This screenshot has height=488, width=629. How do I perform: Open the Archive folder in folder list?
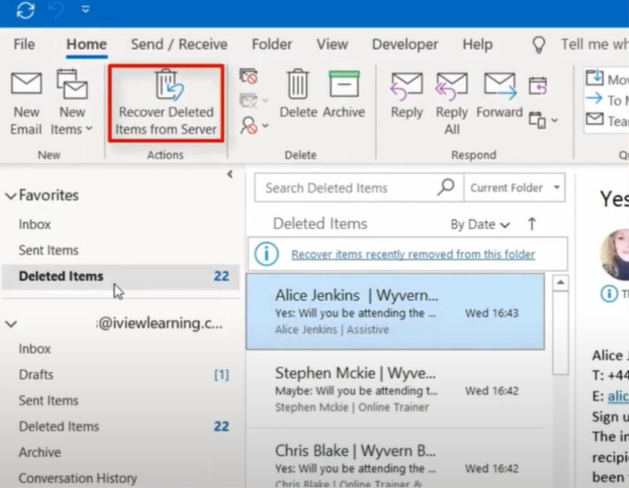40,452
